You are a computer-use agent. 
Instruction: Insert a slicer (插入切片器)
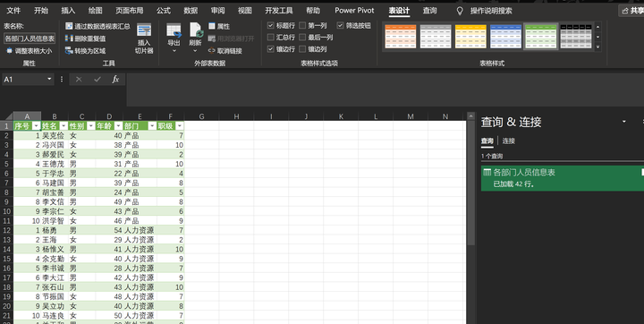tap(144, 39)
